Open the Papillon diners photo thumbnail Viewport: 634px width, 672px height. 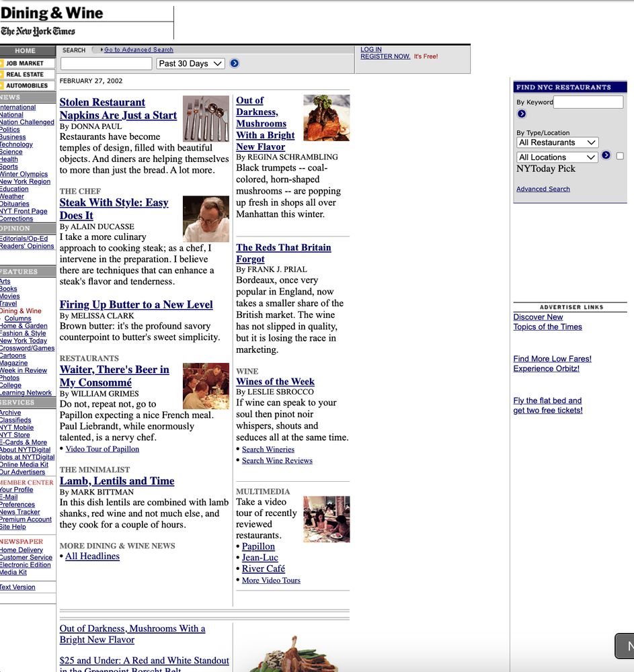[x=206, y=386]
